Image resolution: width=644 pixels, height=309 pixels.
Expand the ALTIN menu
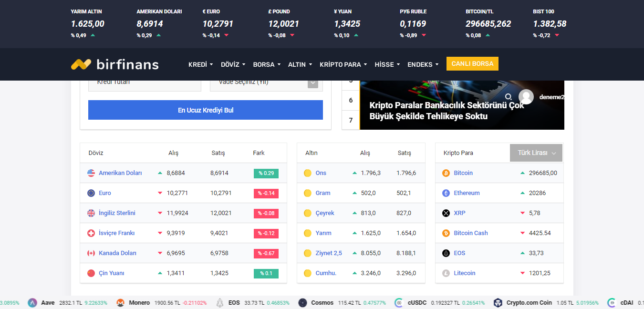coord(300,64)
